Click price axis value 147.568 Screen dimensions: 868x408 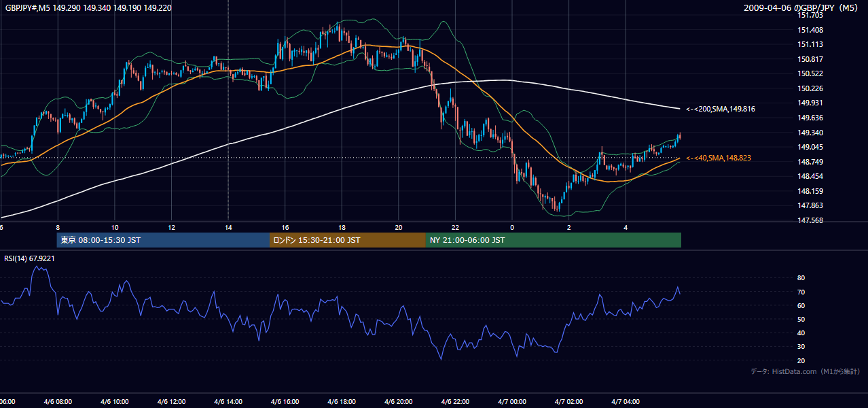click(810, 220)
